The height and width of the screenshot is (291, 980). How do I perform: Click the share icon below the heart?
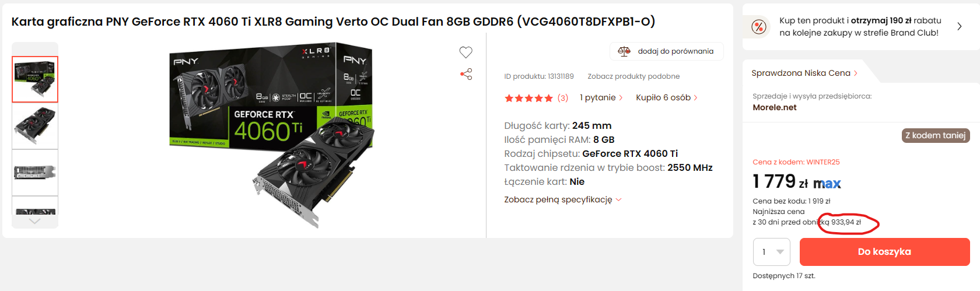[466, 74]
